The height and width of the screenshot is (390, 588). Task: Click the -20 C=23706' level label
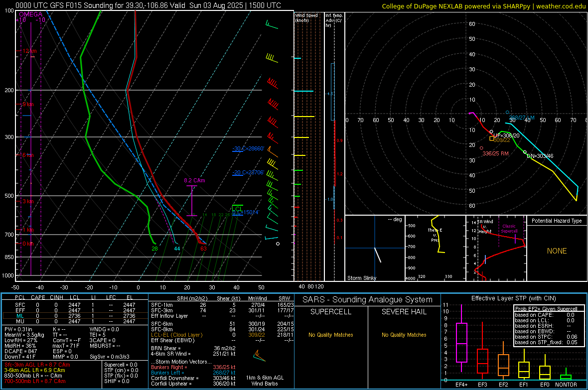[248, 172]
